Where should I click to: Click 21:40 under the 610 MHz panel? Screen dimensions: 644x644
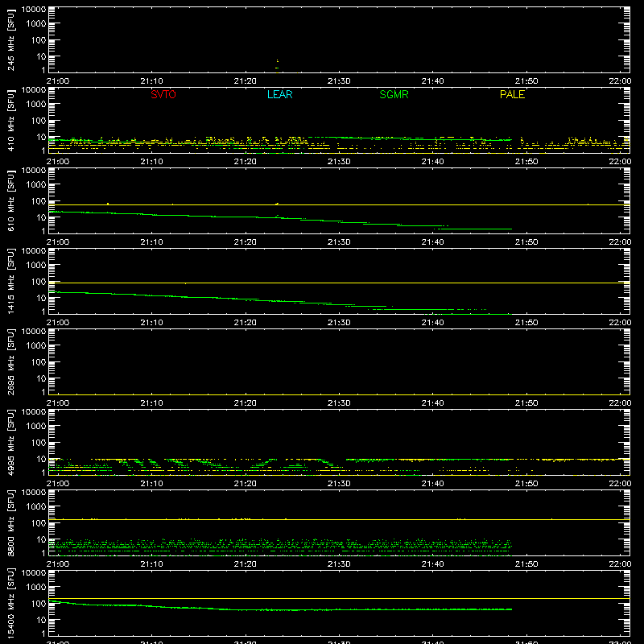pyautogui.click(x=432, y=242)
